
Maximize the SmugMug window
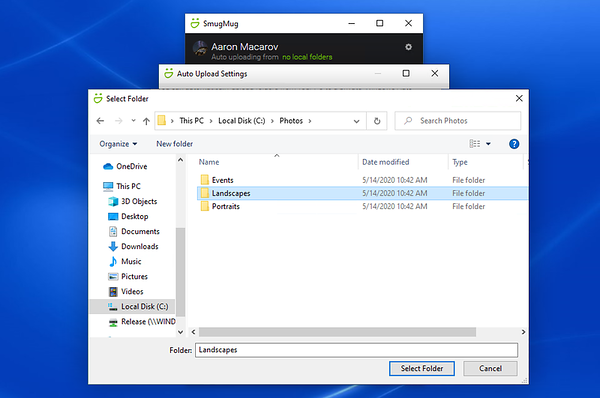(x=380, y=24)
